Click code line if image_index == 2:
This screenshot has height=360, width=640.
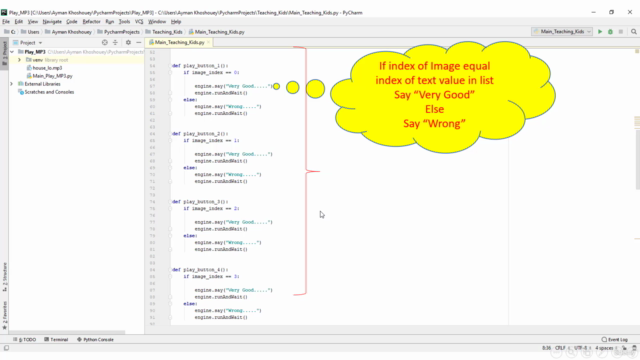[211, 209]
